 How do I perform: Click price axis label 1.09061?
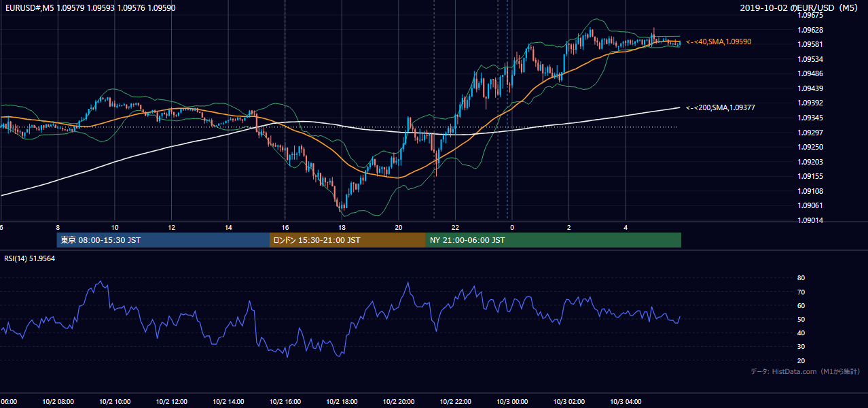809,205
